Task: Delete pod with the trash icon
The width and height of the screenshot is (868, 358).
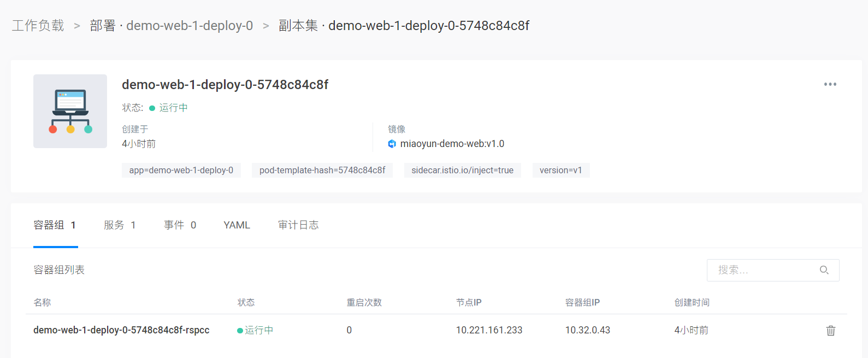Action: click(x=830, y=331)
